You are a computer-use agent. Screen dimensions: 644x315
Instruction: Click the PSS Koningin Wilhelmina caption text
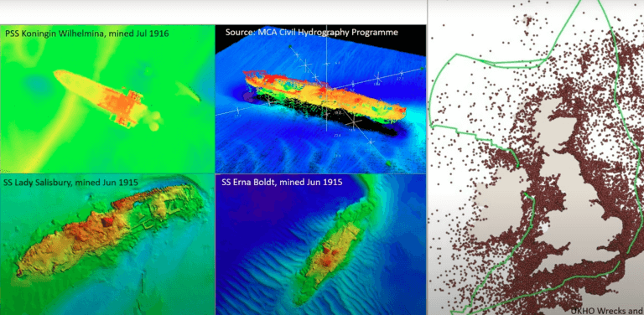tap(86, 34)
